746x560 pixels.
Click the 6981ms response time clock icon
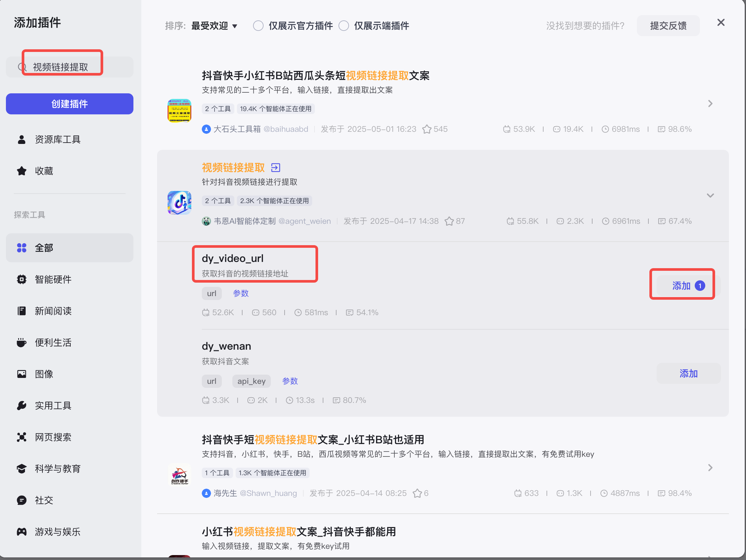click(x=605, y=129)
